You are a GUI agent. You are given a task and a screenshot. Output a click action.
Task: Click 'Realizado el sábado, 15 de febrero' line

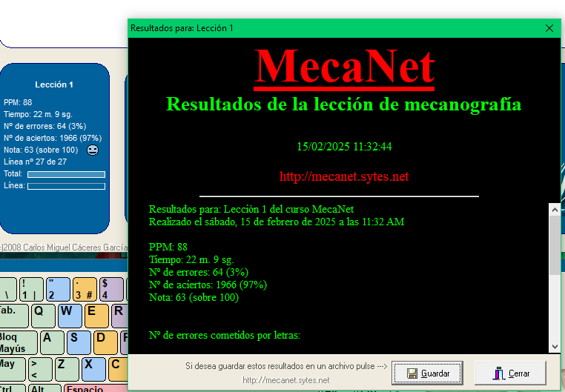coord(277,222)
